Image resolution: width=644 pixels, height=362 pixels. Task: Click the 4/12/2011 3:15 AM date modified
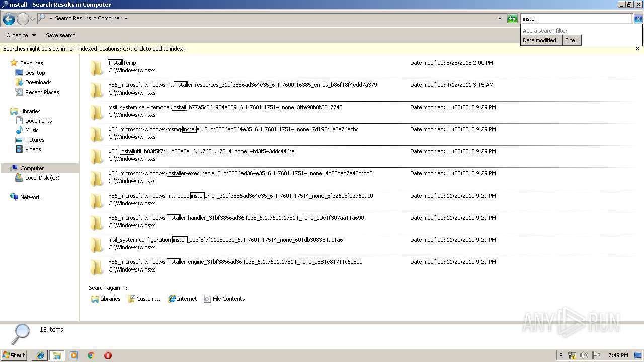(x=470, y=85)
